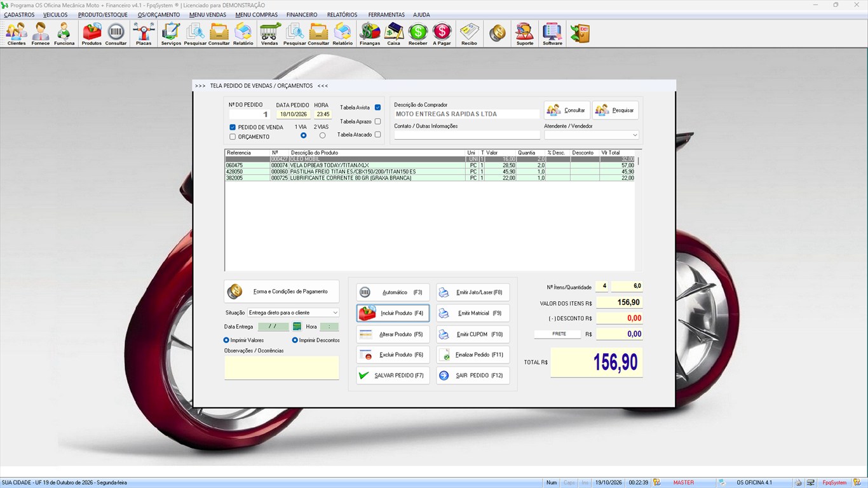Click Pesquisar icon next to Serviços
This screenshot has width=868, height=488.
tap(195, 34)
